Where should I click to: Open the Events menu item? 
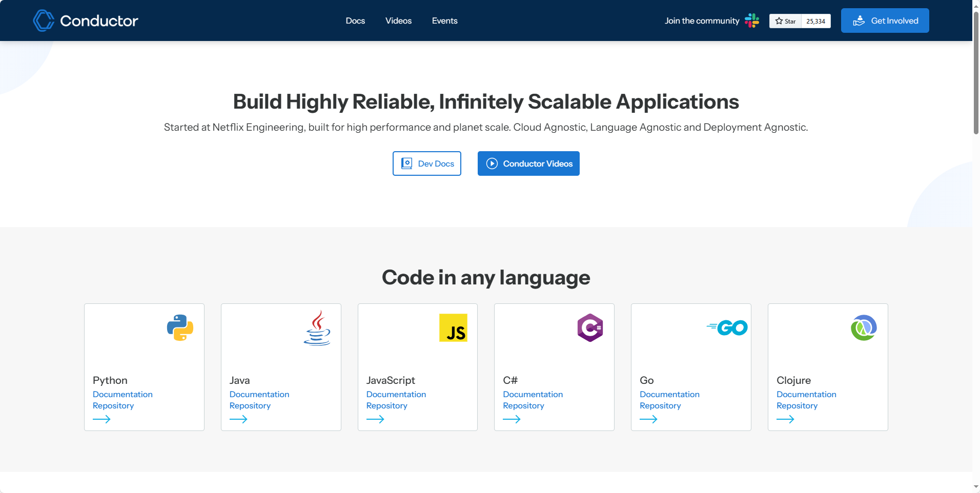[444, 20]
